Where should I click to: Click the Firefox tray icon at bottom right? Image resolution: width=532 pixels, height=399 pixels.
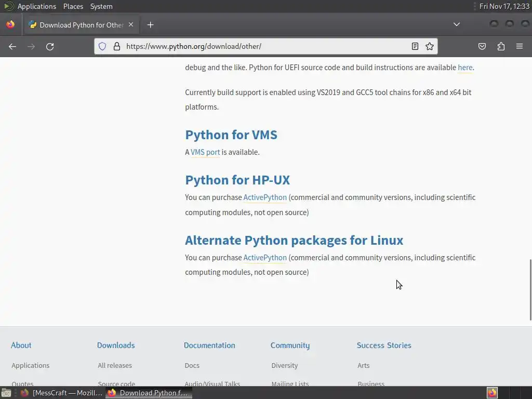(492, 393)
